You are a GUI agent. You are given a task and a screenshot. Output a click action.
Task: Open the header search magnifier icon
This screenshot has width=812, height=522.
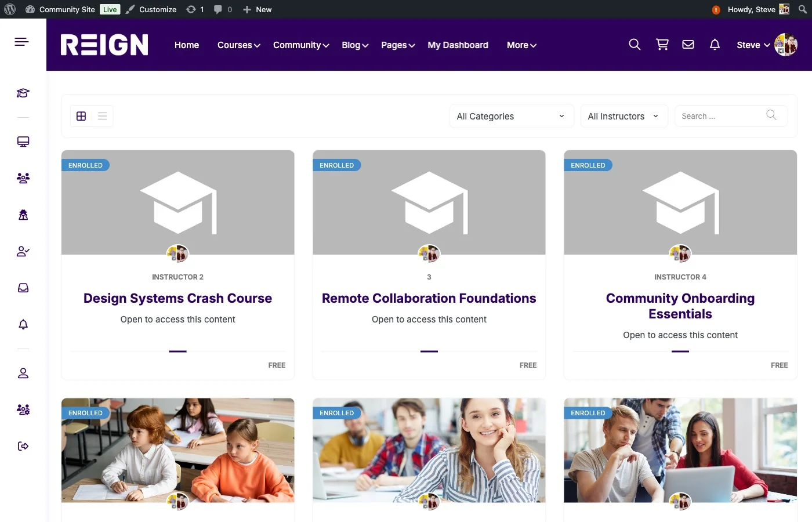(635, 45)
